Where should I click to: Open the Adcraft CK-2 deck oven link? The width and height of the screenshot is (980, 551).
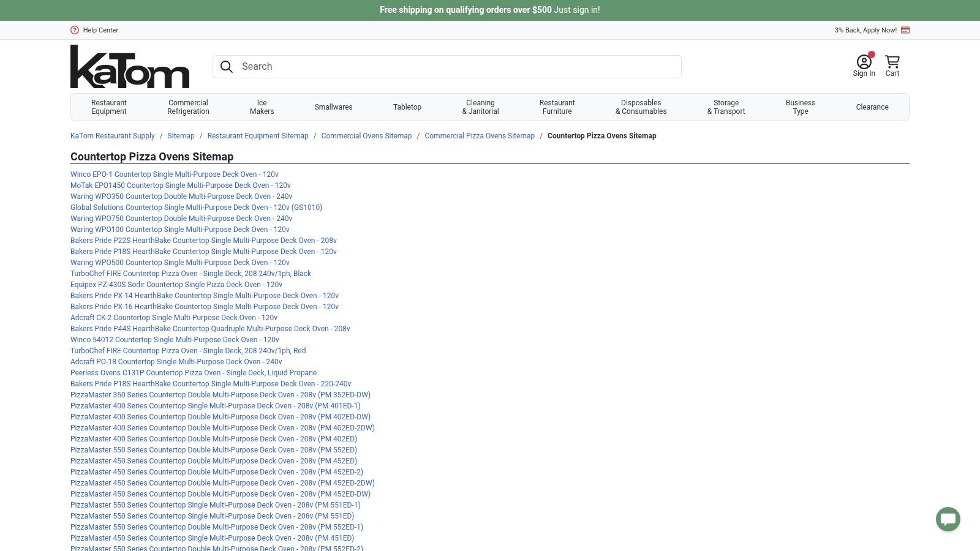pos(174,318)
